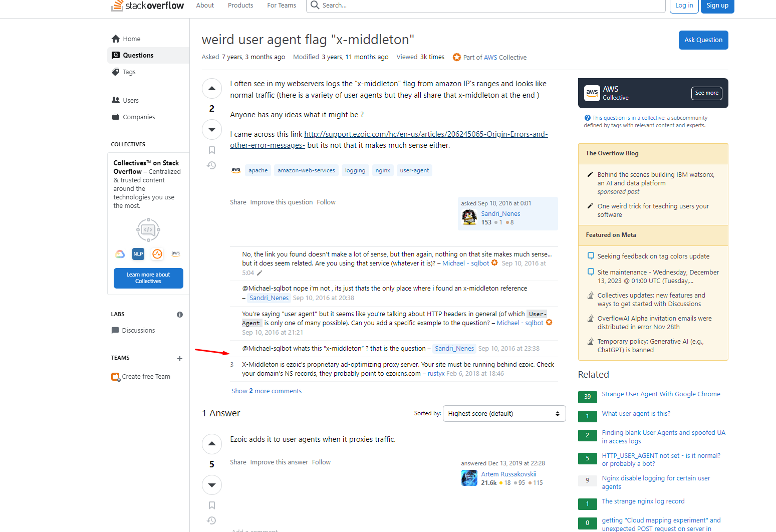This screenshot has width=776, height=532.
Task: Open Nginx disable logging related question
Action: coord(656,482)
